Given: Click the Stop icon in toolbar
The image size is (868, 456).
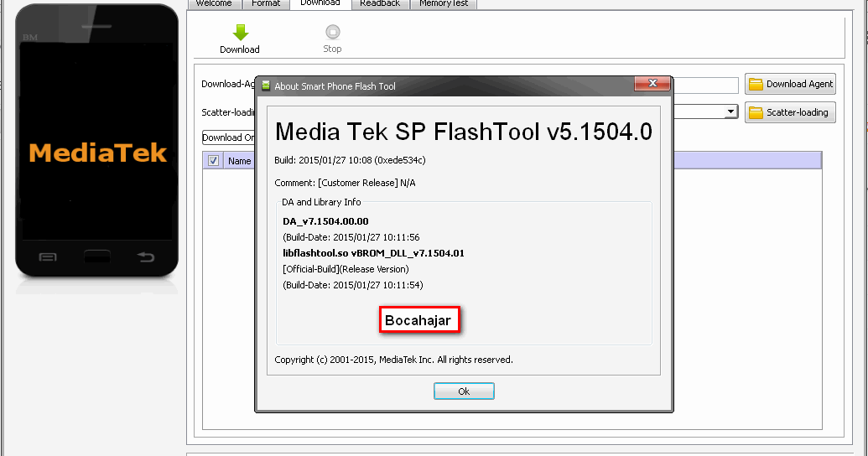Looking at the screenshot, I should [332, 32].
